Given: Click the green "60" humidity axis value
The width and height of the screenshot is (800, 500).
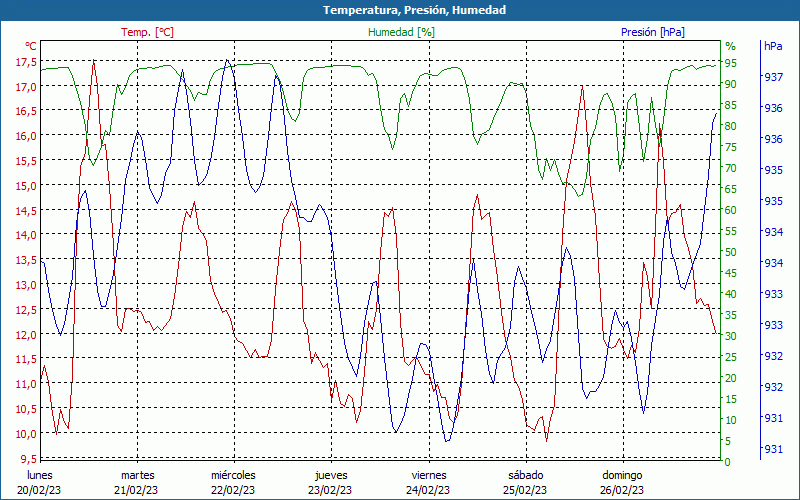Looking at the screenshot, I should tap(731, 210).
